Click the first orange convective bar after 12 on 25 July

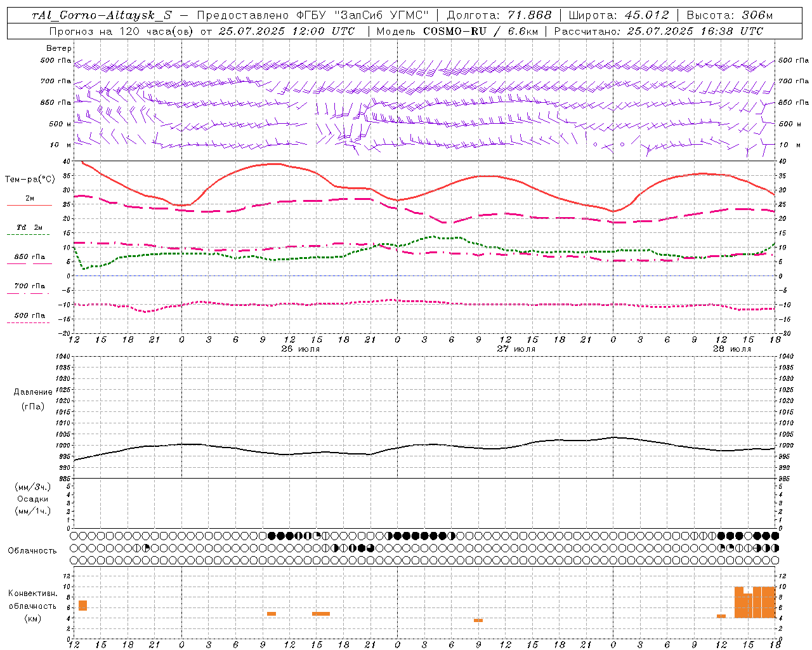coord(82,605)
